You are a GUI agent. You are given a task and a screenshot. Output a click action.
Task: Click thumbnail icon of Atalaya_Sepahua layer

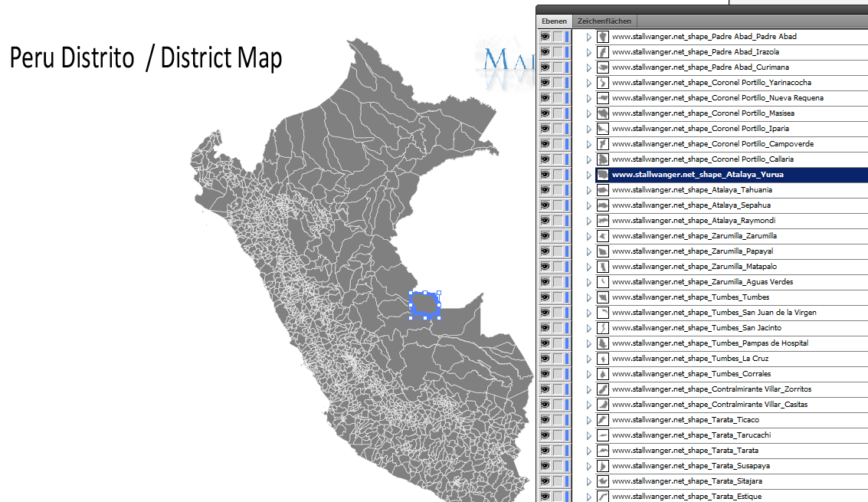point(603,205)
